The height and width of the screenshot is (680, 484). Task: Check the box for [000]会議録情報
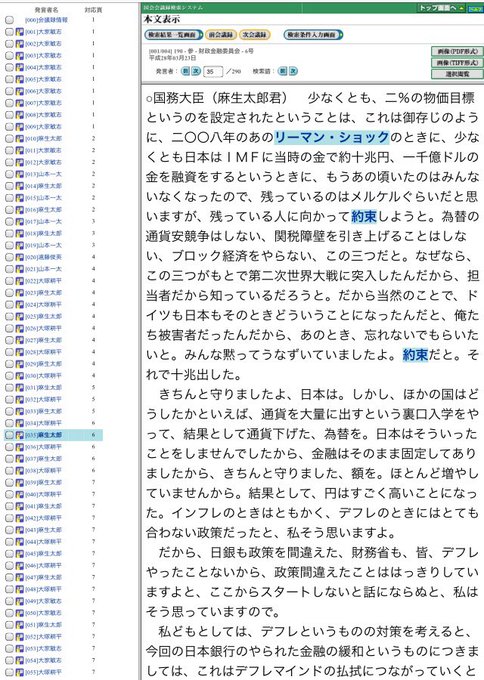click(9, 20)
